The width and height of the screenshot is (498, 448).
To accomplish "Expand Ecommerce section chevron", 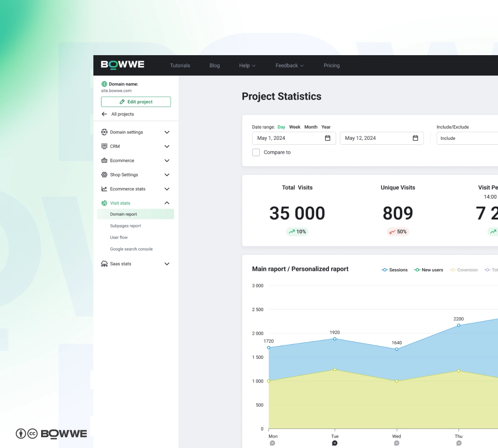I will pos(167,161).
